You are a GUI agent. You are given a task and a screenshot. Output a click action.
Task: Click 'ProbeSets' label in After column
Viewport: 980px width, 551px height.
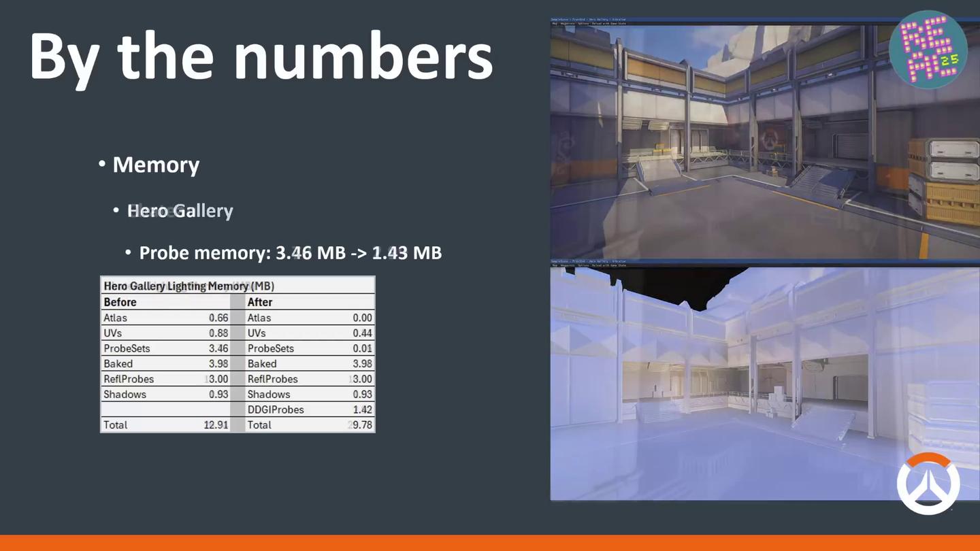(271, 348)
